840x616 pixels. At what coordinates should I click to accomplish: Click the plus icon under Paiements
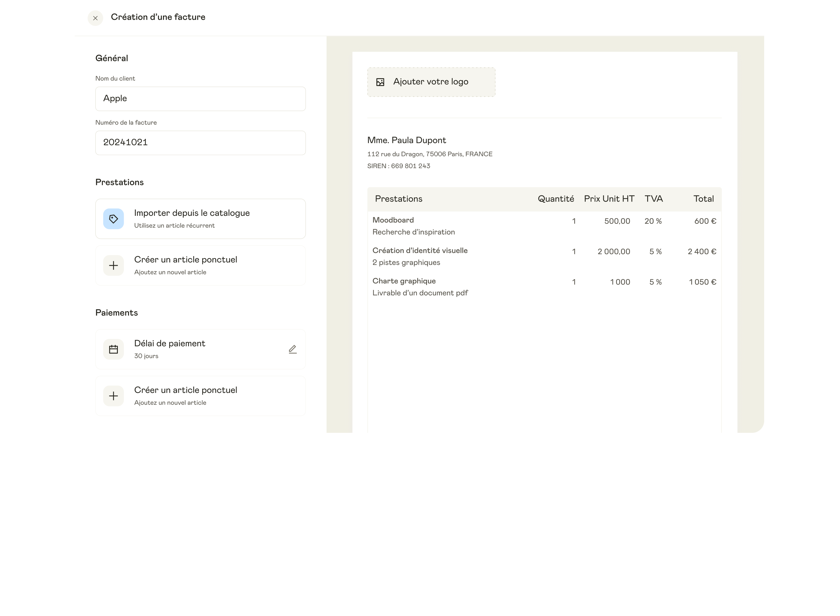[113, 396]
